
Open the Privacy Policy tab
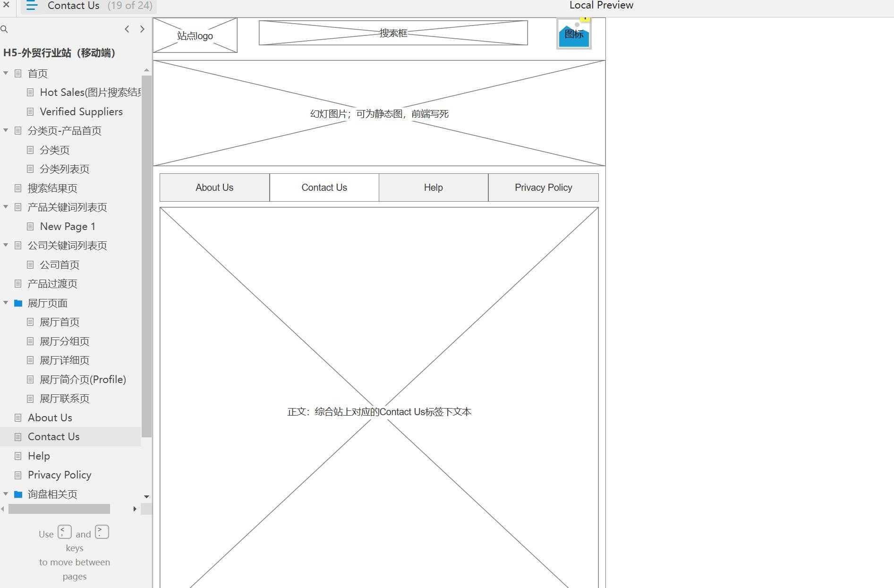coord(543,187)
